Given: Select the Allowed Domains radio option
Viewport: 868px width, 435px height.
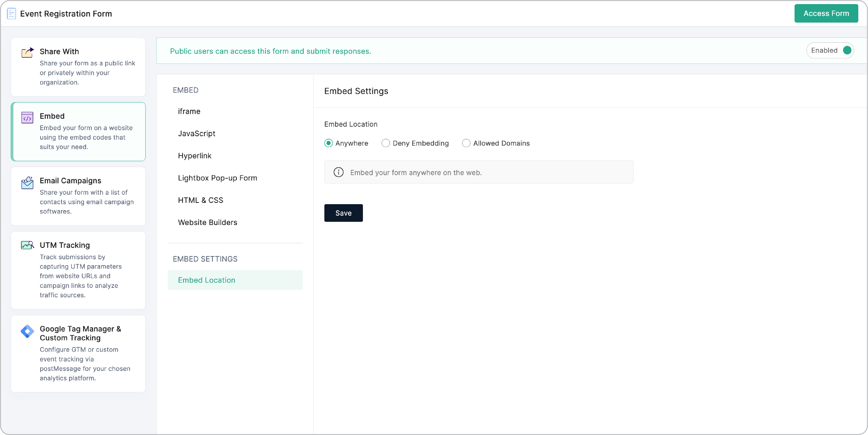Looking at the screenshot, I should tap(466, 143).
